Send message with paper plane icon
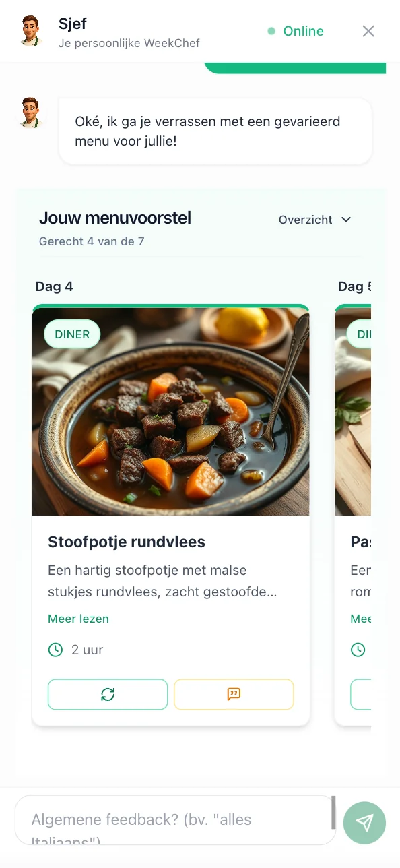Image resolution: width=400 pixels, height=868 pixels. pyautogui.click(x=364, y=823)
